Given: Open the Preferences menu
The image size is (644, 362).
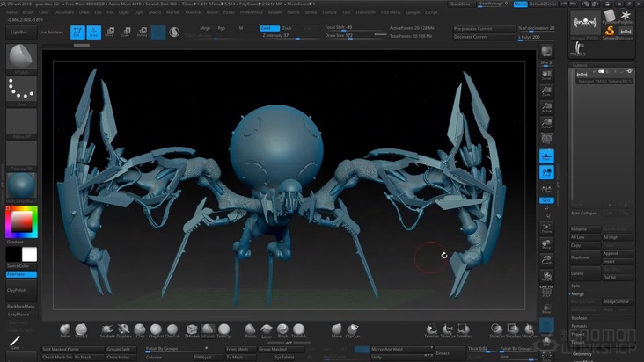Looking at the screenshot, I should coord(252,12).
